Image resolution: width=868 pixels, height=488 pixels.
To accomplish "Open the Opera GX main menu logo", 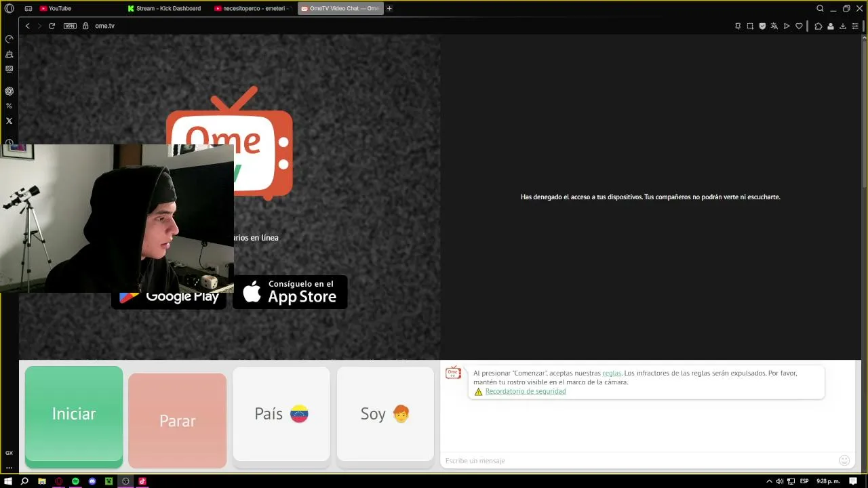I will click(9, 8).
